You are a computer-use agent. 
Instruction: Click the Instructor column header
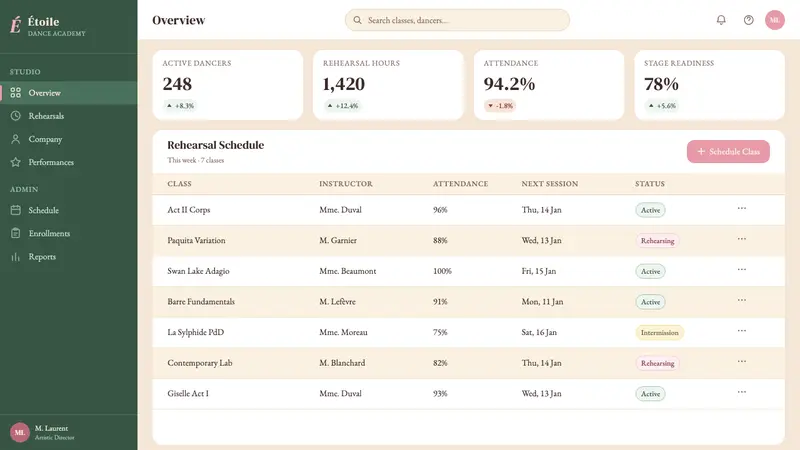[x=346, y=184]
